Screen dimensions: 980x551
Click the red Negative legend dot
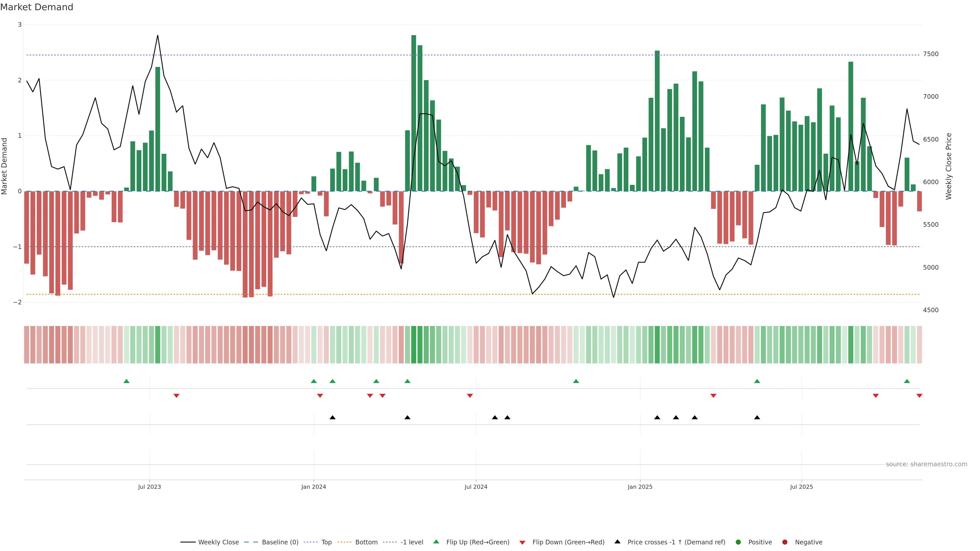[x=785, y=542]
